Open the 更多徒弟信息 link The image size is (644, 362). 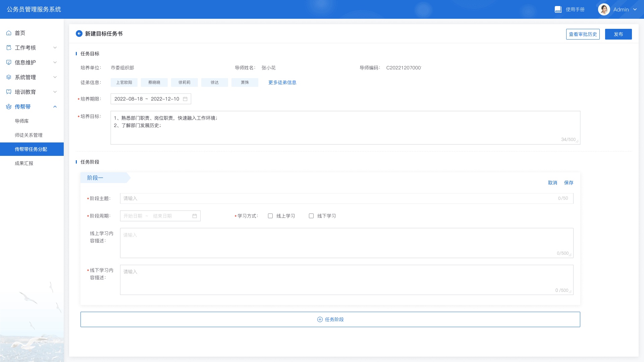coord(282,82)
